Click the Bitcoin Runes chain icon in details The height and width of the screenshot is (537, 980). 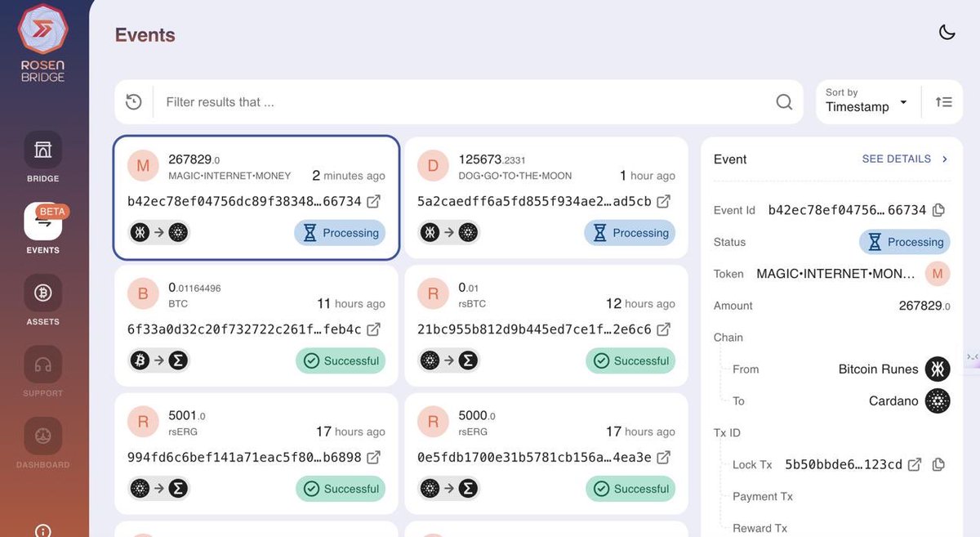[938, 369]
